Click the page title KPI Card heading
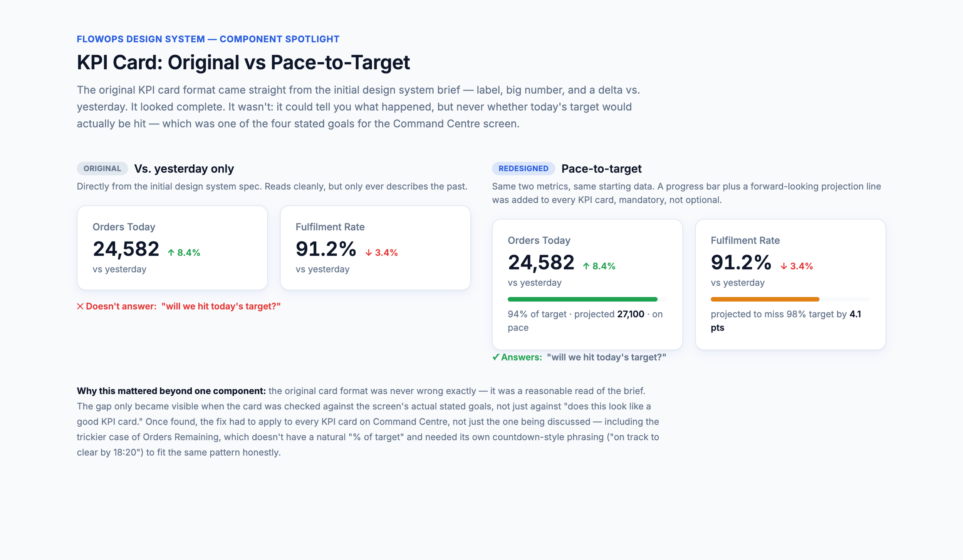This screenshot has height=560, width=963. click(243, 62)
